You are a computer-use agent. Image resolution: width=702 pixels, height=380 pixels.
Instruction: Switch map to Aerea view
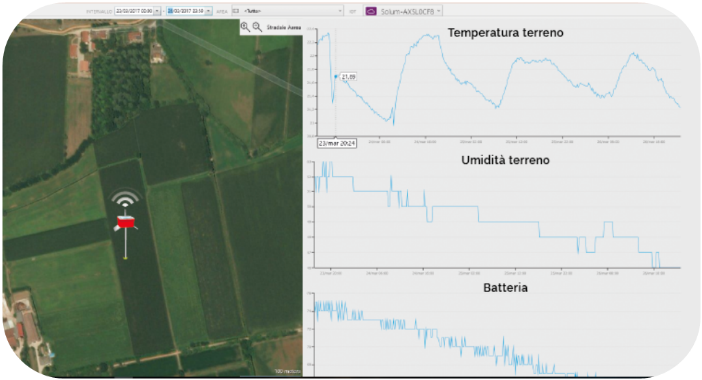295,27
